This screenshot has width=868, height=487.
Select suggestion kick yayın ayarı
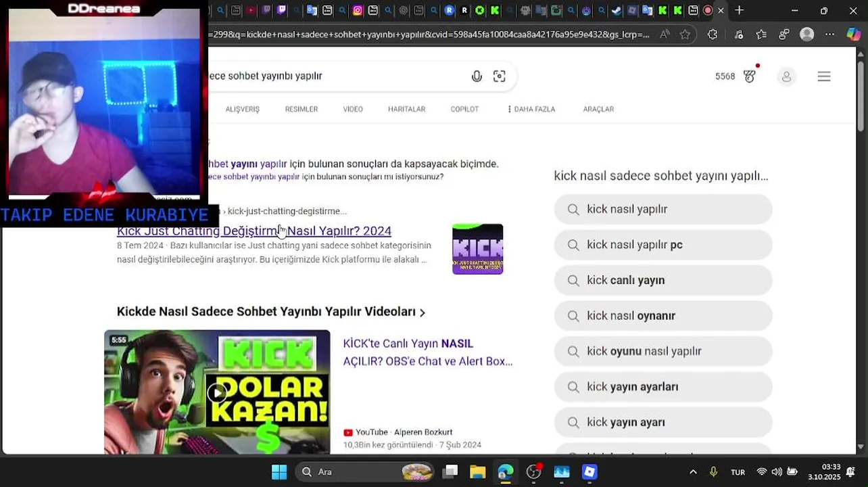tap(663, 422)
